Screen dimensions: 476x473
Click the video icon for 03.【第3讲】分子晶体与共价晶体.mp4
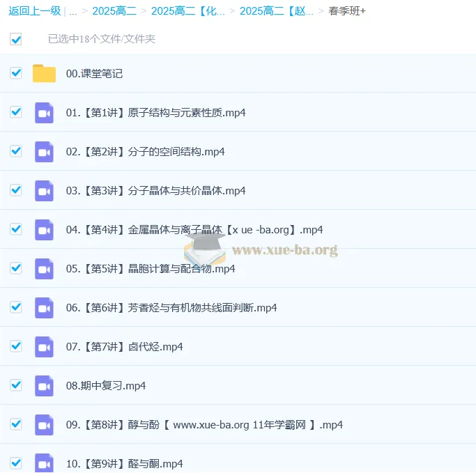pos(44,190)
